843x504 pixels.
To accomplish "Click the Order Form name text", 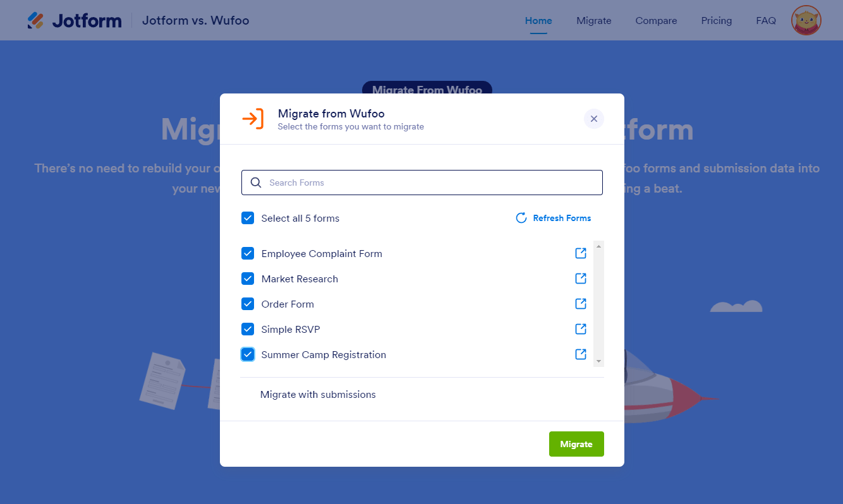I will pos(288,304).
